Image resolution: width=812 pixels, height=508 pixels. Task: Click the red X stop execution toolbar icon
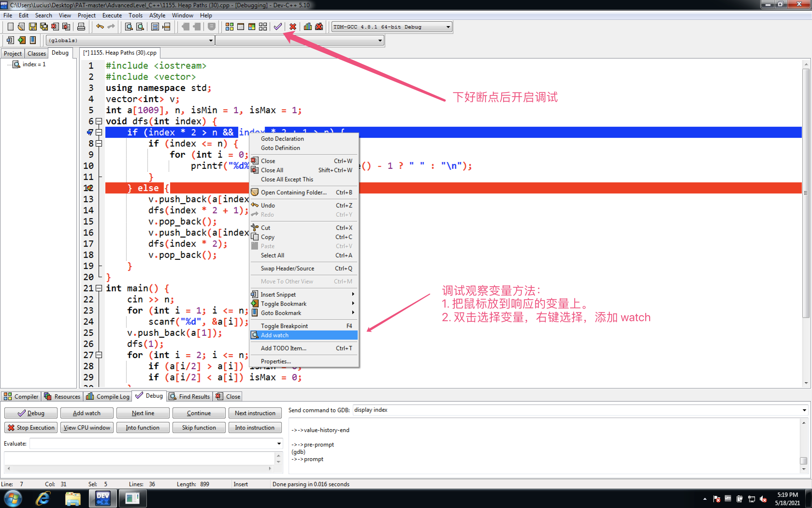point(293,27)
